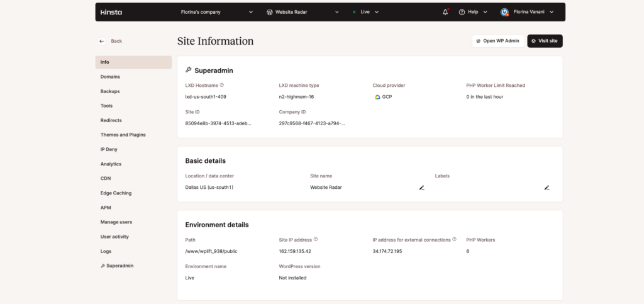Click the user avatar icon
Viewport: 644px width, 304px height.
click(504, 12)
